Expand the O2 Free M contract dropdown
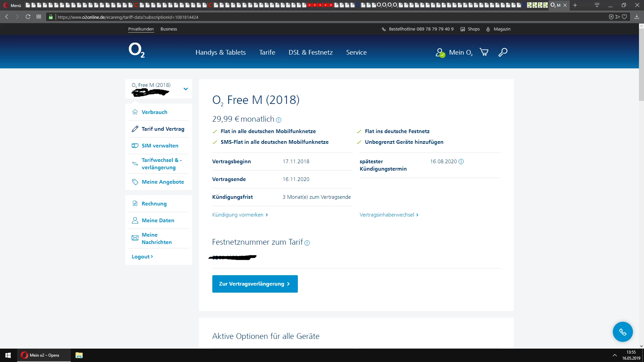 [185, 89]
